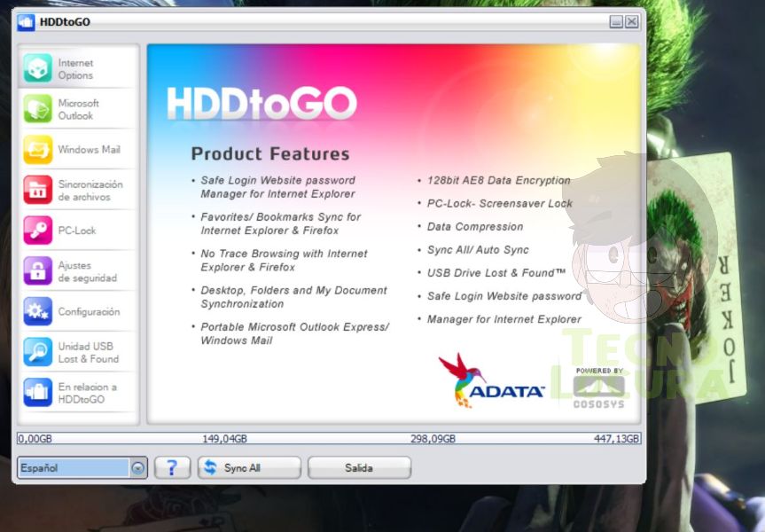Select Sincronización de archivos menu label
Screen dimensions: 765x532
pyautogui.click(x=90, y=191)
